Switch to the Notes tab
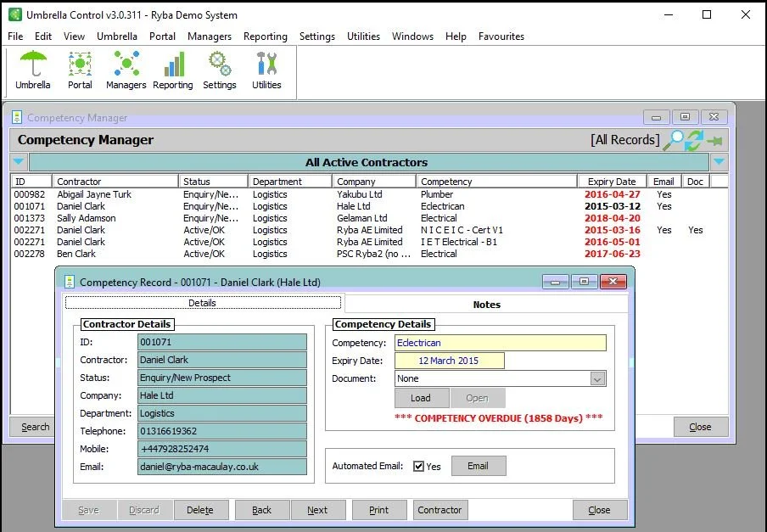767x532 pixels. point(486,304)
